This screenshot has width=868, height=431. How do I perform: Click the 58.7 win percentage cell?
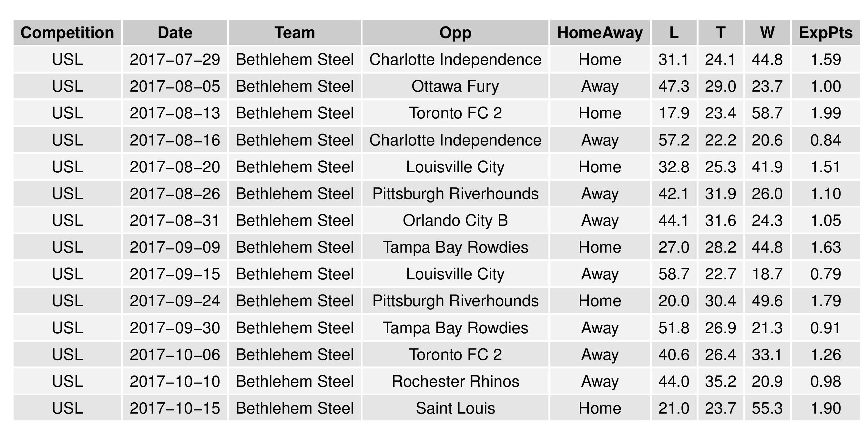pyautogui.click(x=767, y=113)
